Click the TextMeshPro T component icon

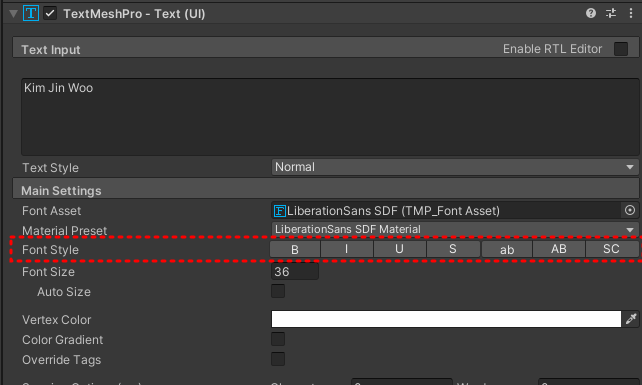point(31,14)
